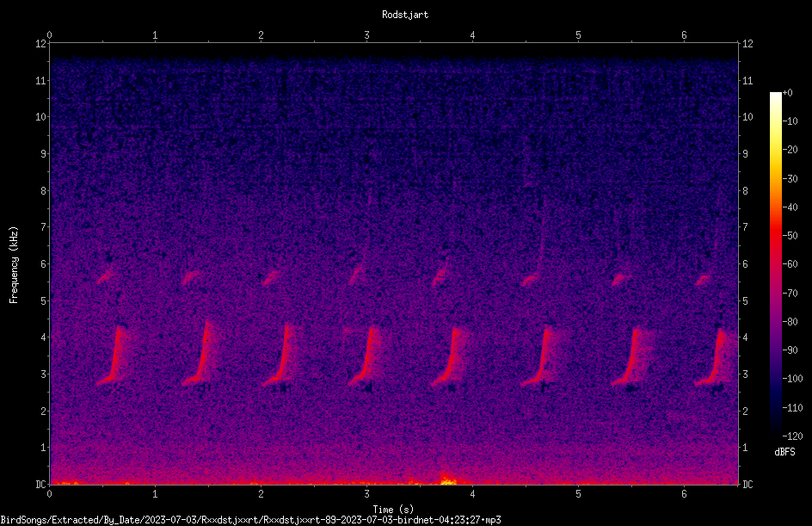Click the 12 label on left frequency axis
The height and width of the screenshot is (526, 812).
40,44
